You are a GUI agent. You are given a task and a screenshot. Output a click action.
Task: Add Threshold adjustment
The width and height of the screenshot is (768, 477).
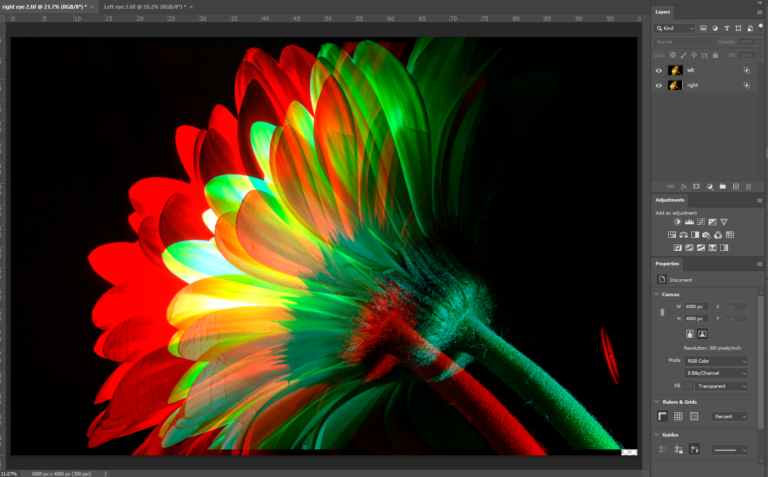pyautogui.click(x=701, y=248)
